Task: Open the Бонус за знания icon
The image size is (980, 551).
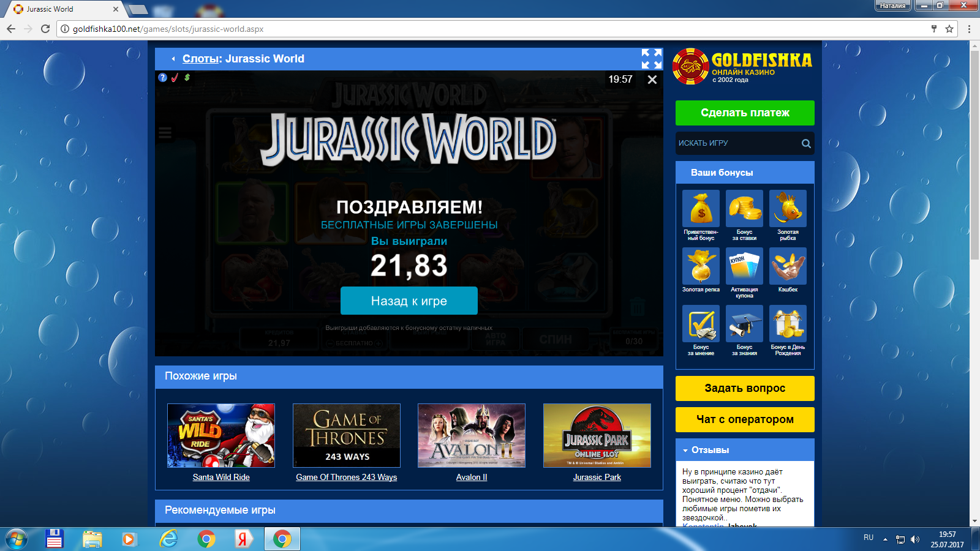Action: pyautogui.click(x=745, y=324)
